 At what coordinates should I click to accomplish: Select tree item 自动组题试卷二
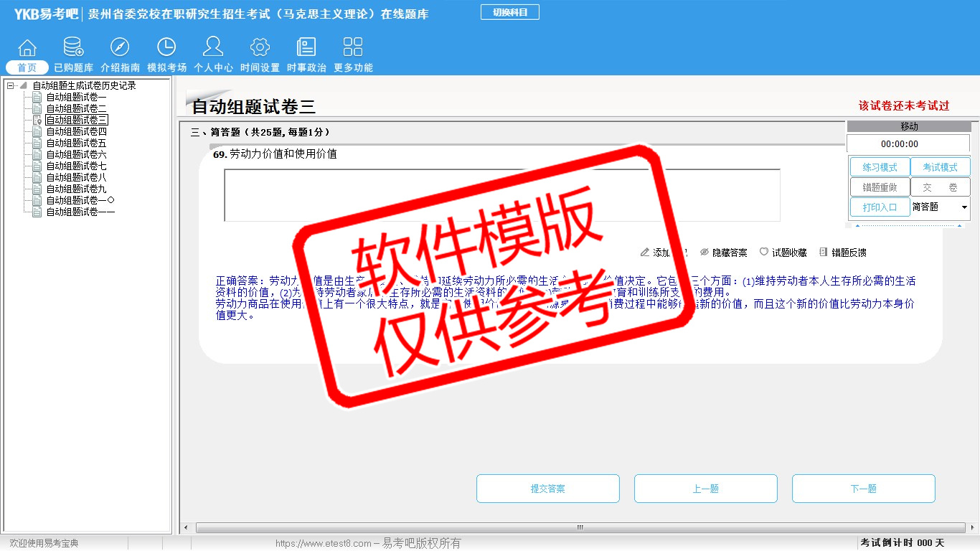(x=76, y=108)
